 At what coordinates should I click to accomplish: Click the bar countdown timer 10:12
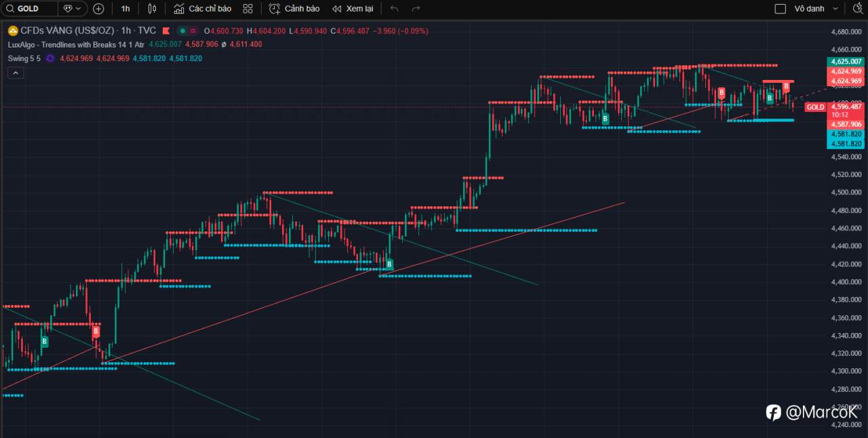(x=840, y=115)
